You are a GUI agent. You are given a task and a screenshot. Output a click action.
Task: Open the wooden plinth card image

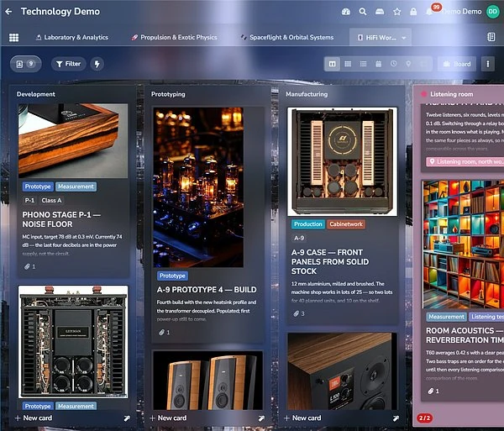click(73, 140)
